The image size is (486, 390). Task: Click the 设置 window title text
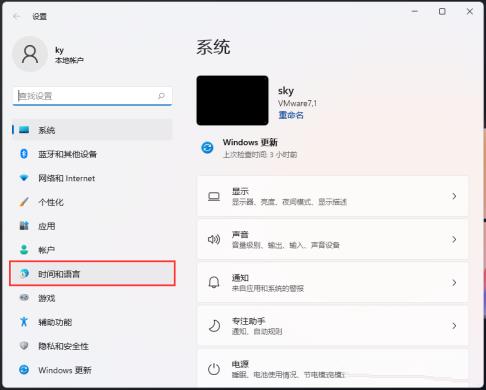(x=39, y=16)
